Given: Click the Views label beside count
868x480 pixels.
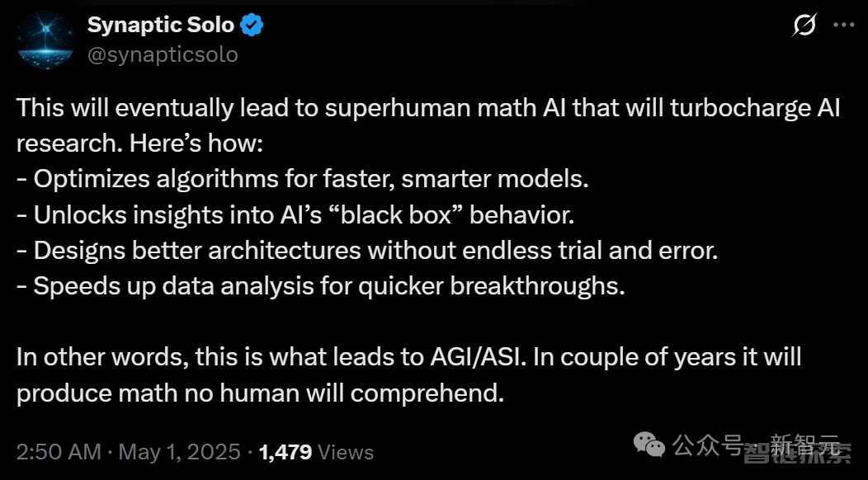Looking at the screenshot, I should (x=346, y=452).
